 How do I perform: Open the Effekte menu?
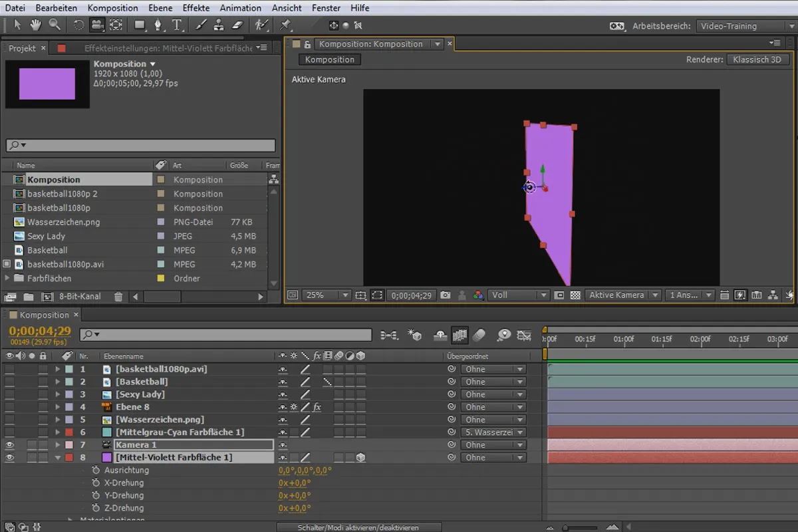point(196,8)
